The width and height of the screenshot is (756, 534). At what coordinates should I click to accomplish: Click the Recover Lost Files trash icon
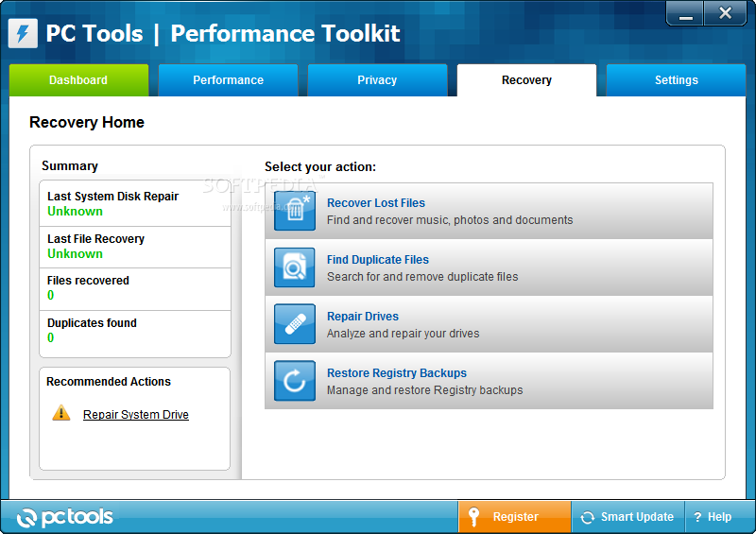pyautogui.click(x=295, y=211)
